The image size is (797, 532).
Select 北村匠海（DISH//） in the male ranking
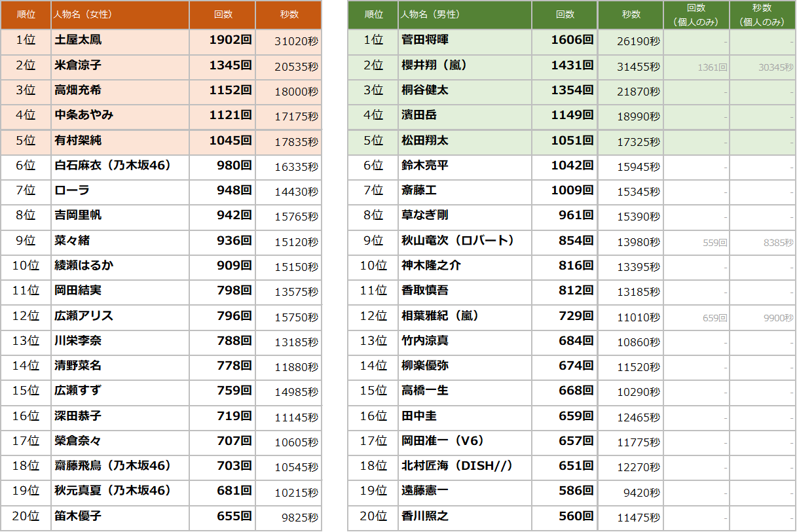pyautogui.click(x=464, y=466)
